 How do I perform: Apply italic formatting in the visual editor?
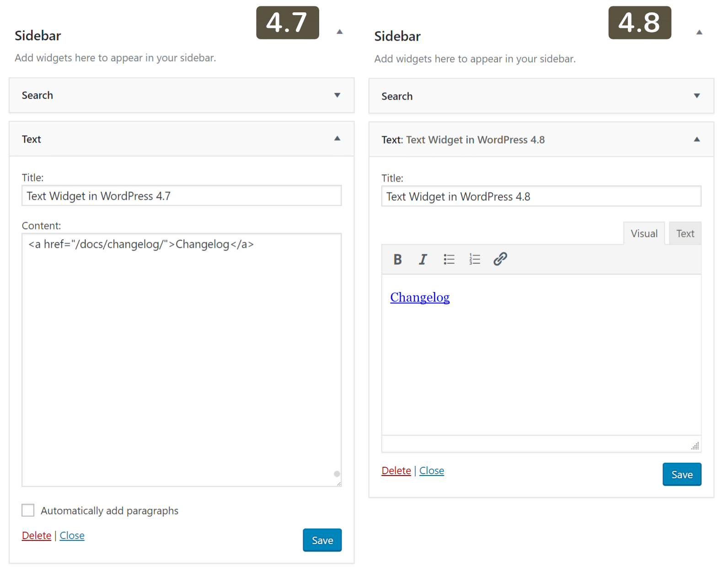pyautogui.click(x=423, y=259)
